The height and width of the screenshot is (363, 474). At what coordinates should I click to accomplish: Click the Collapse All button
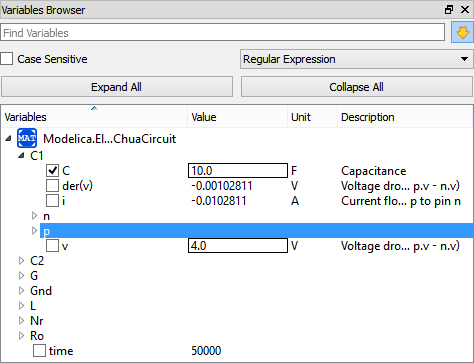tap(356, 87)
